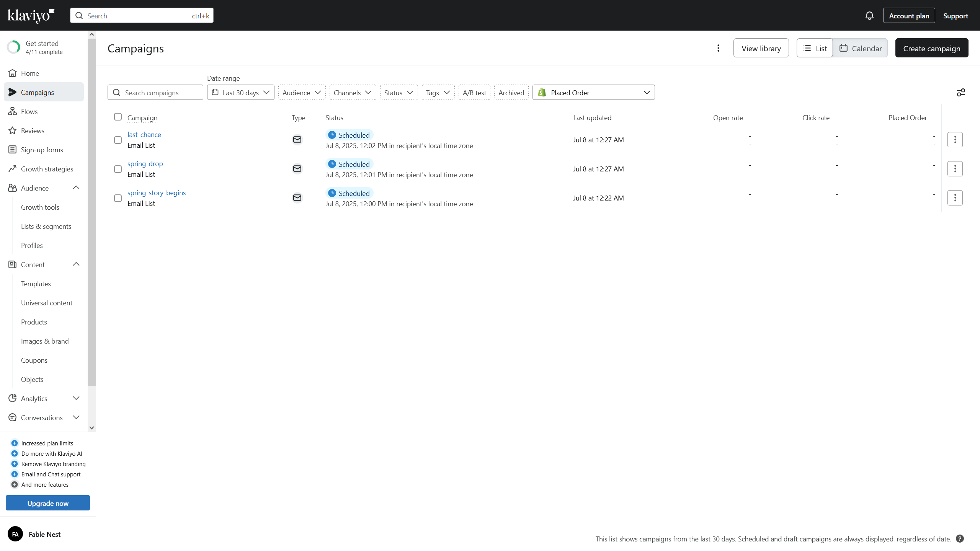Open the spring_story_begins campaign link
The height and width of the screenshot is (551, 980).
[x=157, y=193]
